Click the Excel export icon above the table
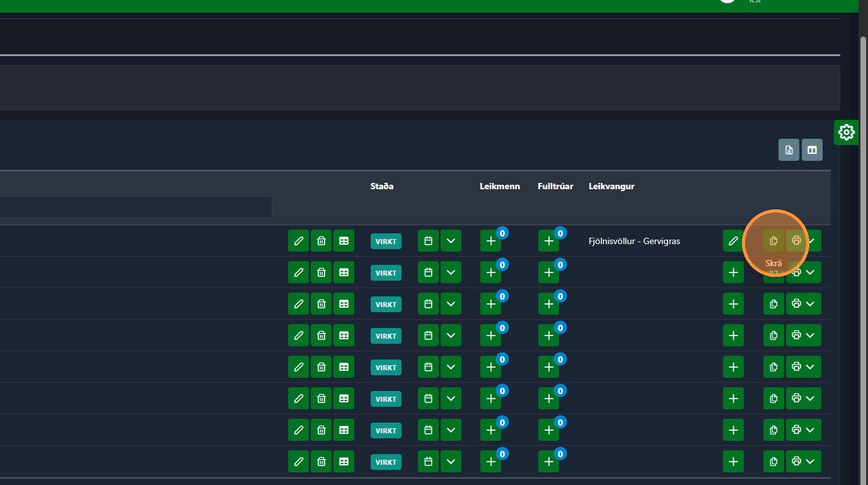 [x=789, y=150]
